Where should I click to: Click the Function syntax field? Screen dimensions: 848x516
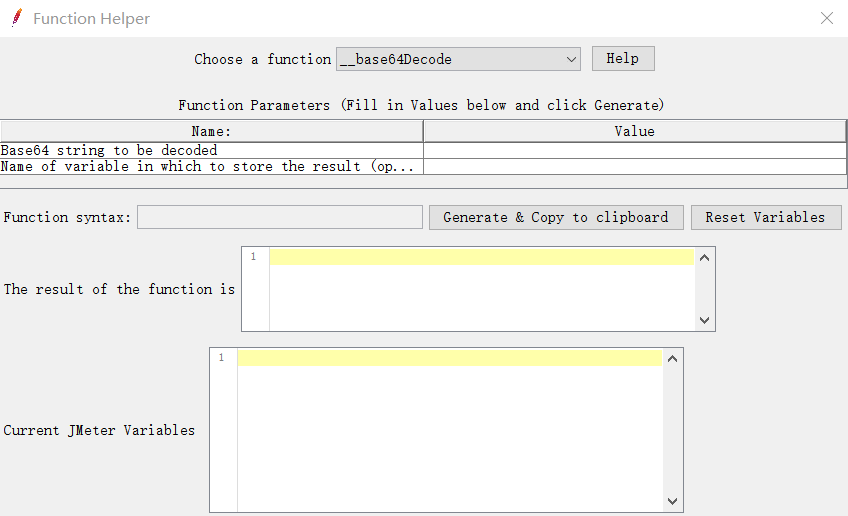(x=280, y=217)
